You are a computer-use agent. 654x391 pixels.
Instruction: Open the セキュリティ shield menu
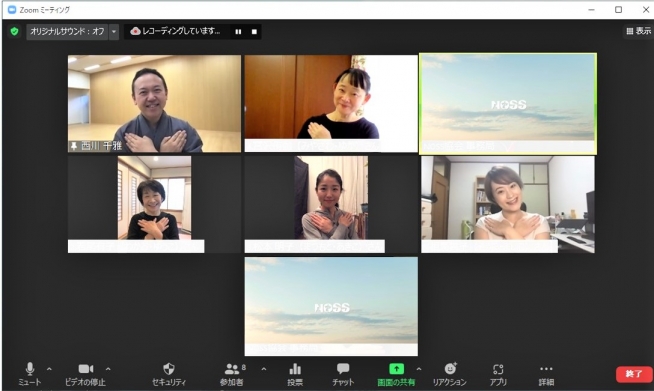tap(169, 374)
